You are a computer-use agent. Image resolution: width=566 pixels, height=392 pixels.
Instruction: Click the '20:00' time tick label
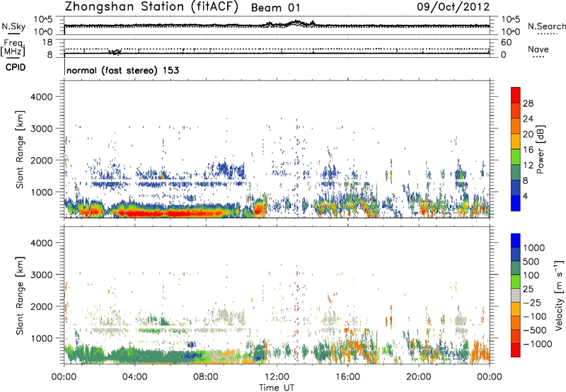(x=418, y=377)
